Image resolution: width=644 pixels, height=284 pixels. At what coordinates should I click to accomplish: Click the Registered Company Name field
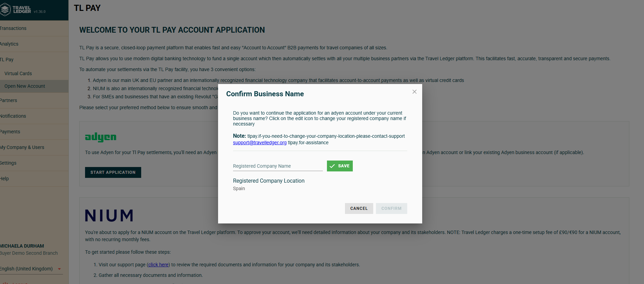[278, 166]
